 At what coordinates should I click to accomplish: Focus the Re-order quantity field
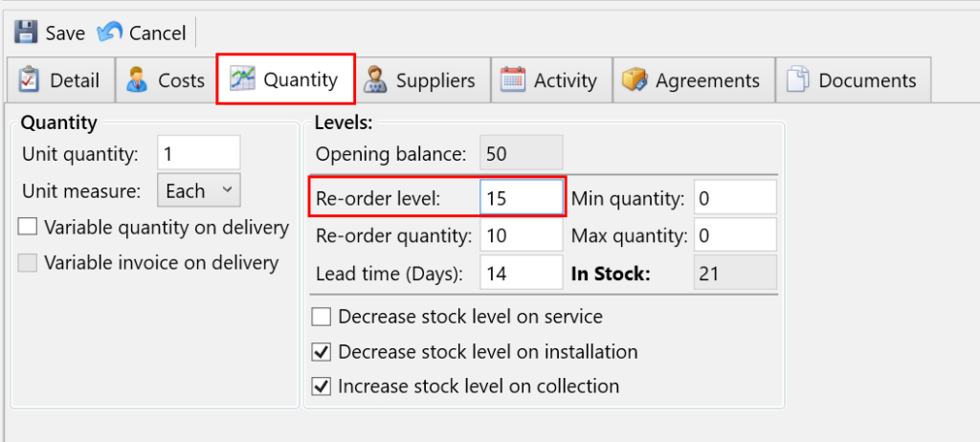pyautogui.click(x=521, y=235)
